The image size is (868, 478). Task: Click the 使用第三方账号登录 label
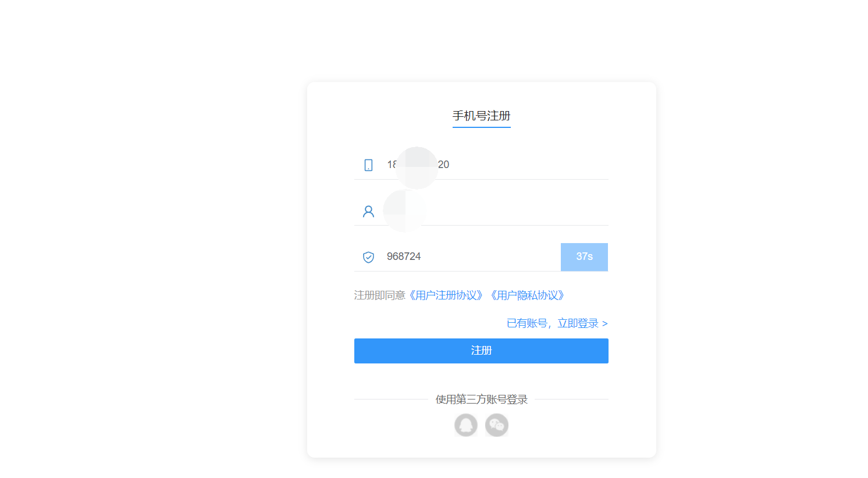(x=482, y=399)
